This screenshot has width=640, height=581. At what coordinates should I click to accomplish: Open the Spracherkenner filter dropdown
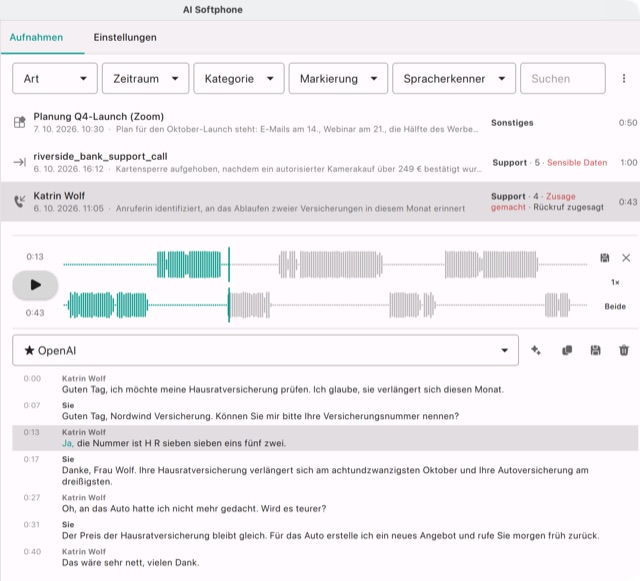tap(454, 78)
